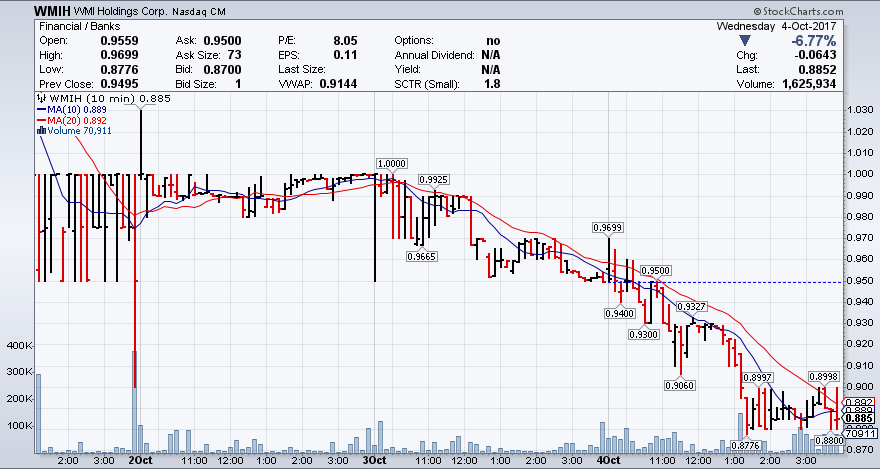Click the 0.9699 high price callout
Viewport: 880px width, 469px height.
pos(608,228)
